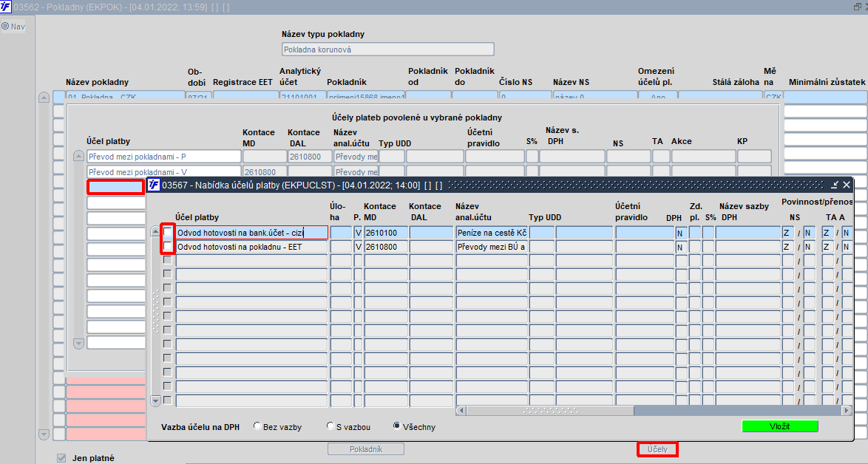Select the Nav radio button
The image size is (868, 464).
tap(5, 26)
